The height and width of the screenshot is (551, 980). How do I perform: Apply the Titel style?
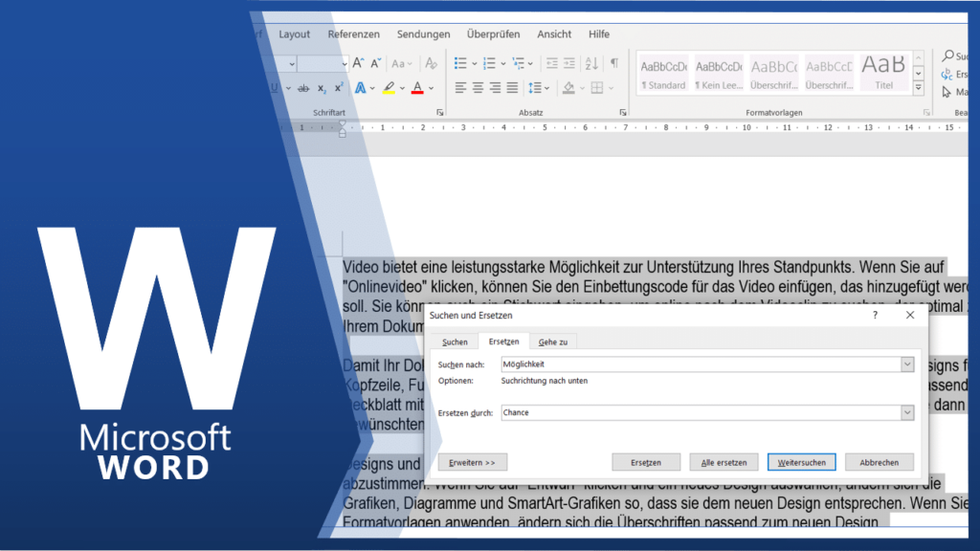click(x=883, y=73)
